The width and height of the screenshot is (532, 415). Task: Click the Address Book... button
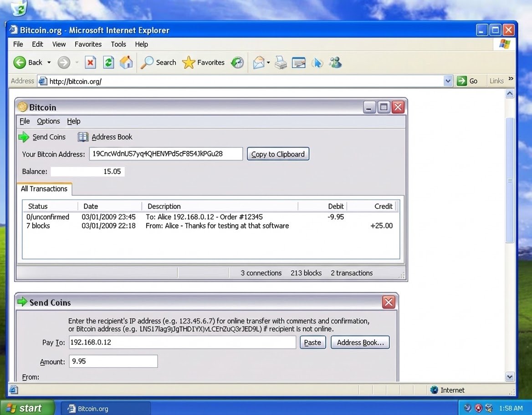tap(360, 343)
